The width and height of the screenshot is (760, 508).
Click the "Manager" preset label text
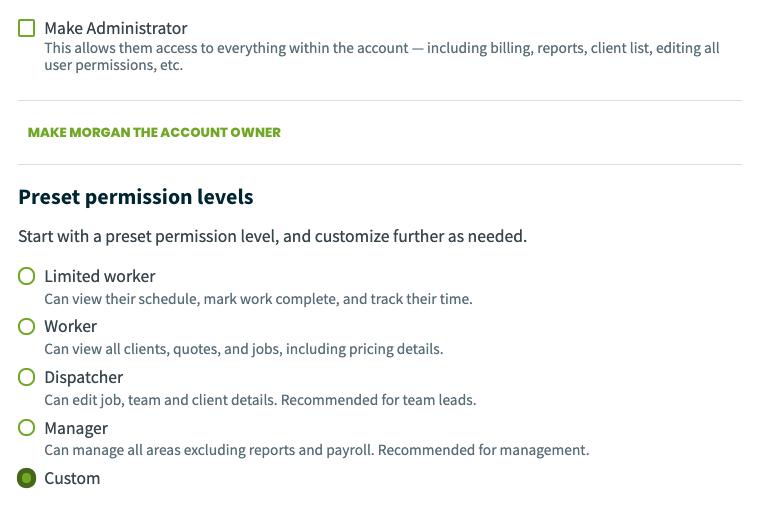(76, 429)
